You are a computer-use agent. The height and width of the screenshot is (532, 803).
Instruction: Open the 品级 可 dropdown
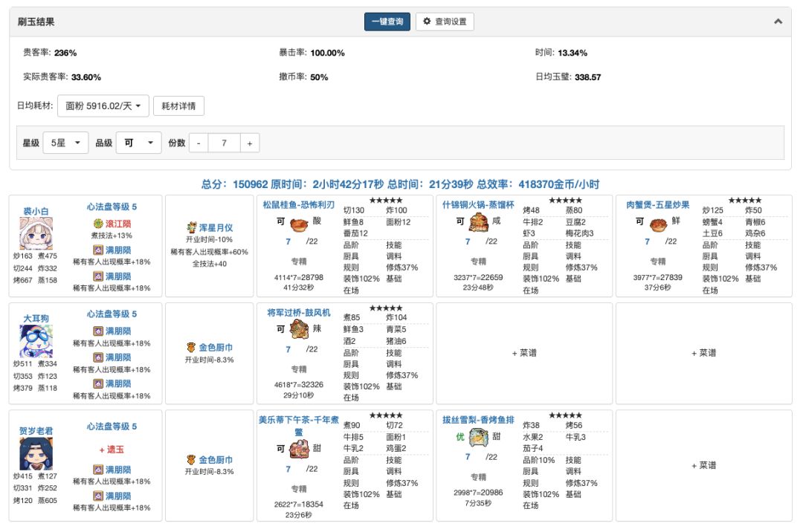[x=138, y=143]
